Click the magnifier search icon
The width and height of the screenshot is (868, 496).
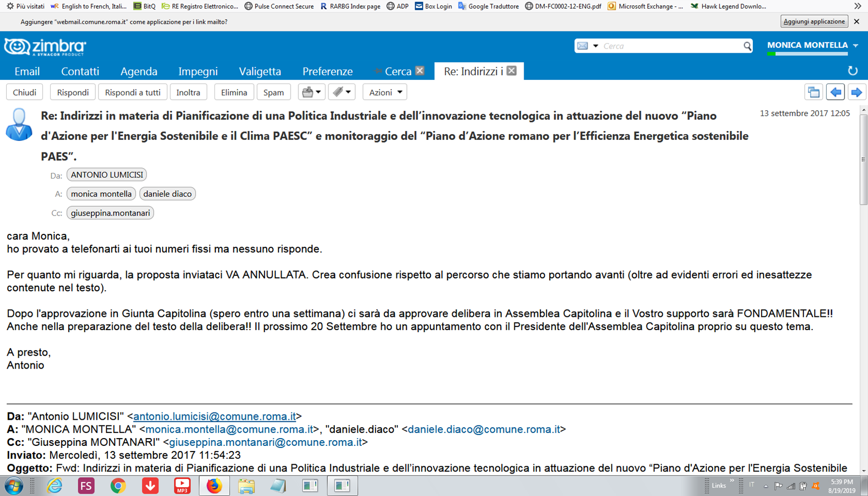pyautogui.click(x=748, y=46)
